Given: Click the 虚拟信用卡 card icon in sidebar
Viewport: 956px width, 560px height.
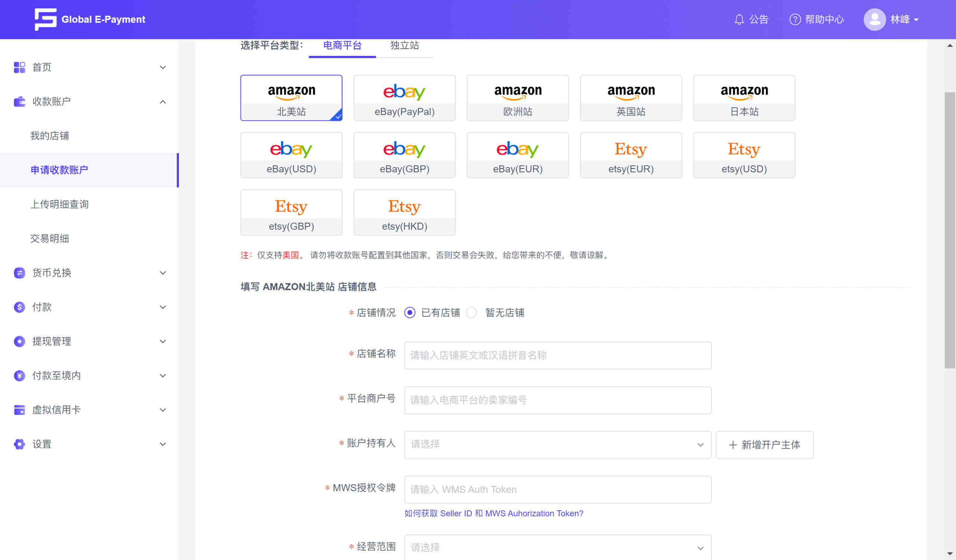Looking at the screenshot, I should pos(19,410).
